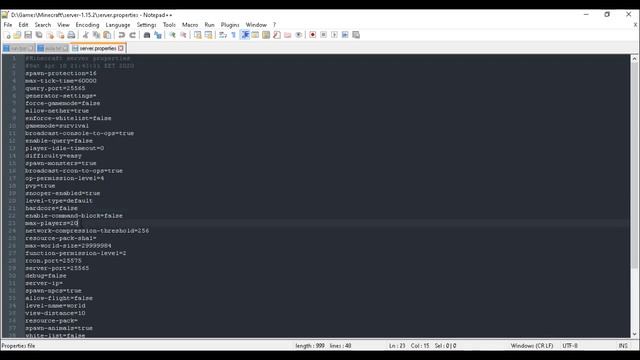
Task: Open the File menu
Action: tap(8, 25)
